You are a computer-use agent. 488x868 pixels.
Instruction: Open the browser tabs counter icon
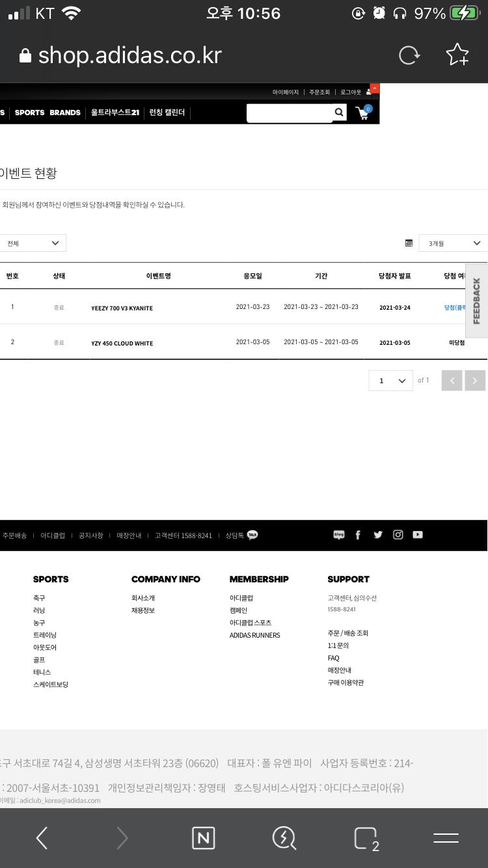pyautogui.click(x=366, y=839)
